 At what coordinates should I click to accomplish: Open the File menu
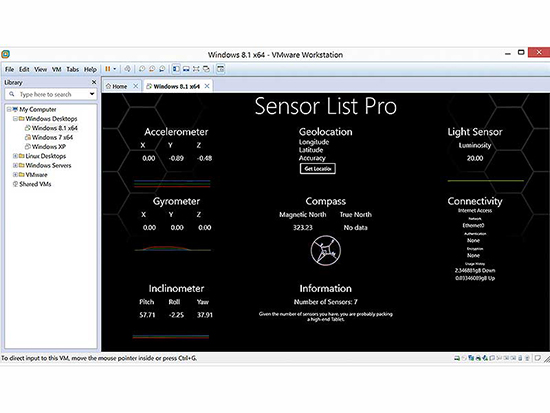(9, 69)
